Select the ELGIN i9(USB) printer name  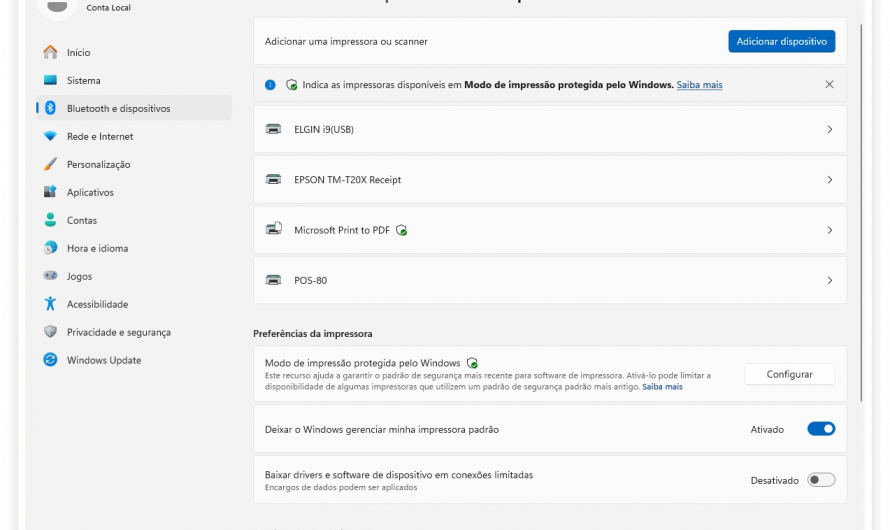point(324,129)
